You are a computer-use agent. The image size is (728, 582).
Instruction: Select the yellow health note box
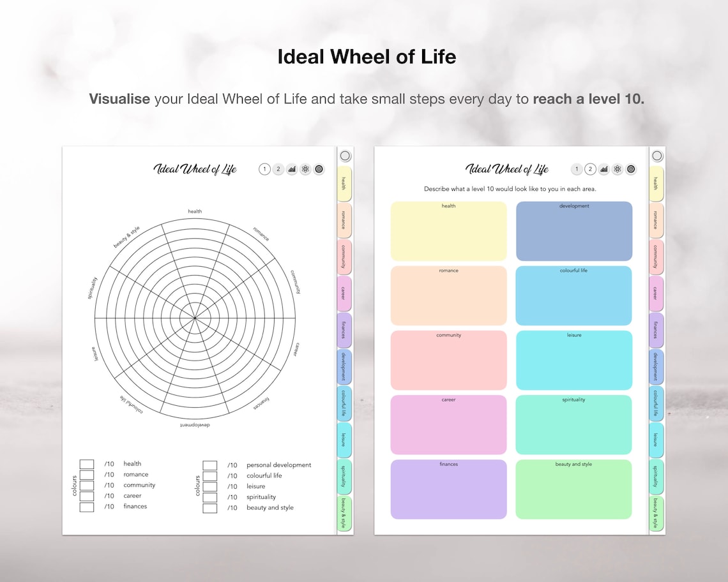[x=448, y=230]
